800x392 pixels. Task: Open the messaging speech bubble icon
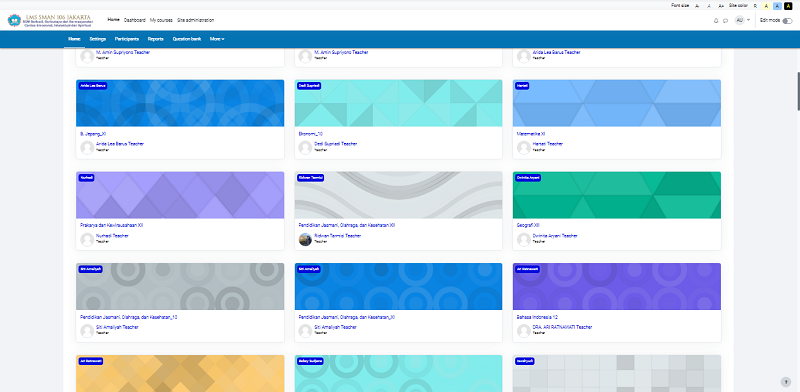[x=726, y=20]
